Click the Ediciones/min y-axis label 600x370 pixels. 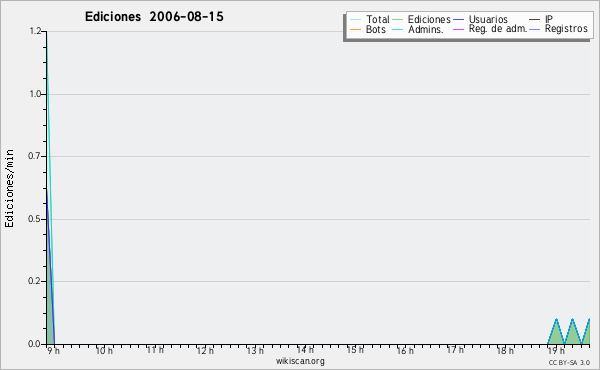(9, 188)
